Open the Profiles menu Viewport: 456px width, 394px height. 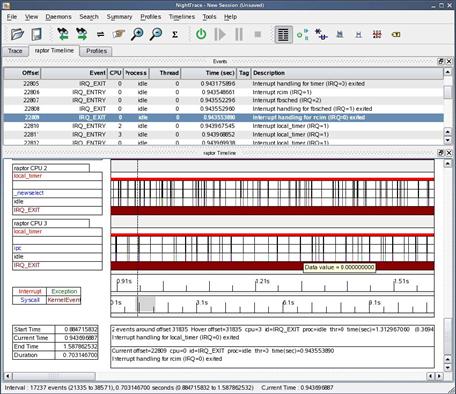(151, 17)
